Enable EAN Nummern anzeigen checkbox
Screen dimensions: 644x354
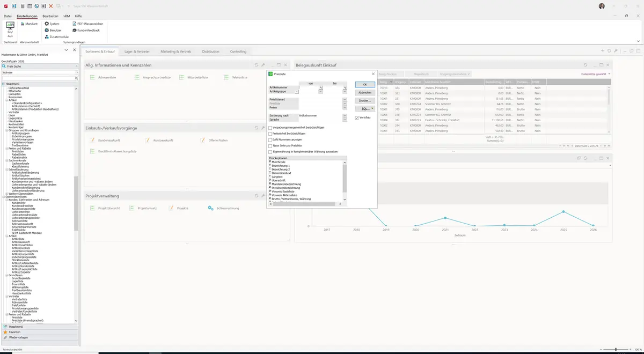pyautogui.click(x=270, y=139)
